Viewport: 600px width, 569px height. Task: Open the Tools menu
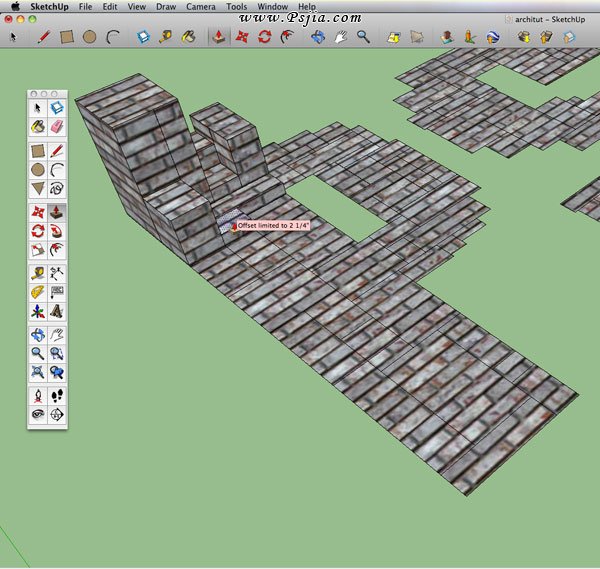[x=236, y=6]
